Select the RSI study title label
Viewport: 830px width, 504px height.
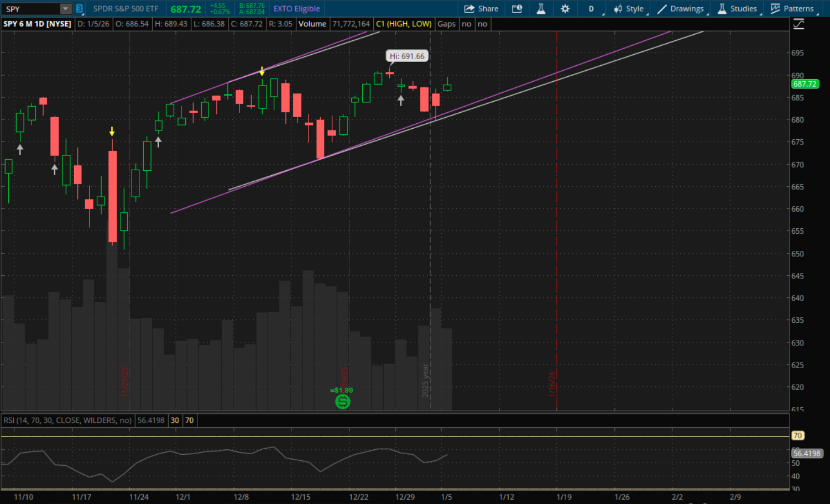[67, 421]
